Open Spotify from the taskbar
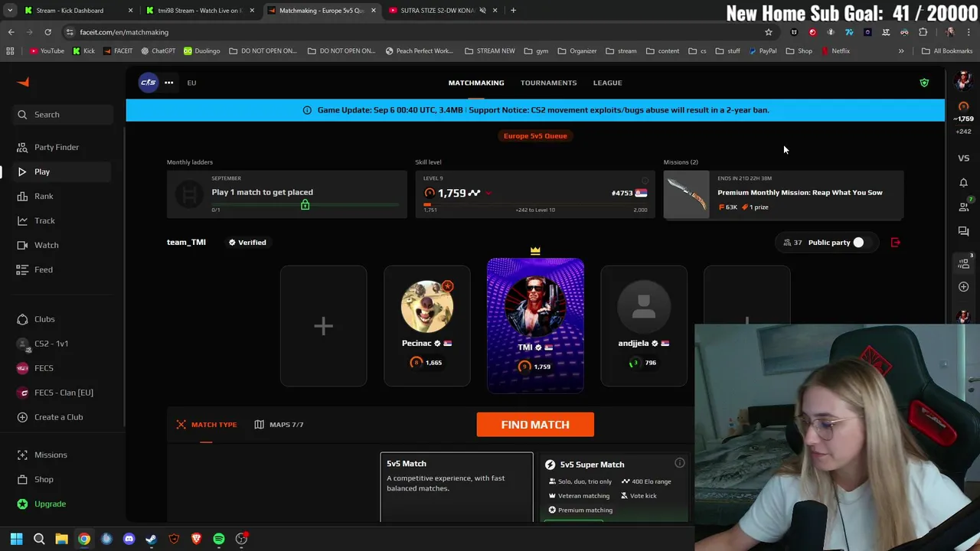Screen dimensions: 980x551 219,539
